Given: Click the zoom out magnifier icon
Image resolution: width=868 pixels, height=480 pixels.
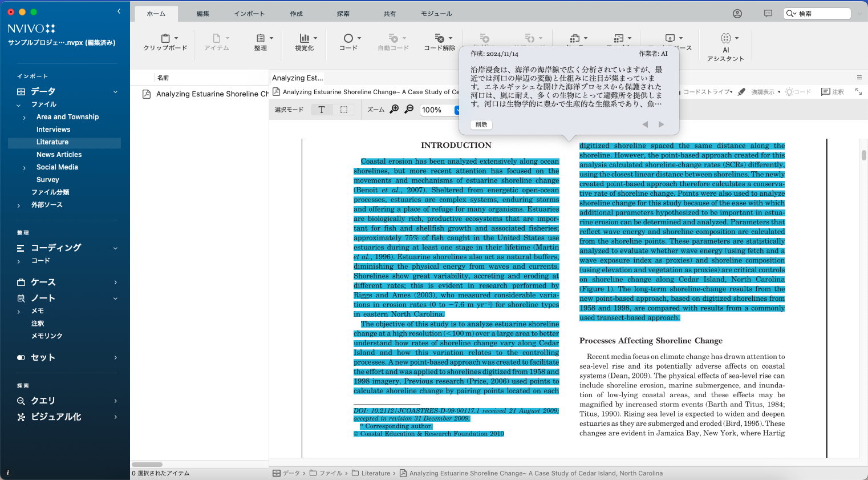Looking at the screenshot, I should click(409, 110).
